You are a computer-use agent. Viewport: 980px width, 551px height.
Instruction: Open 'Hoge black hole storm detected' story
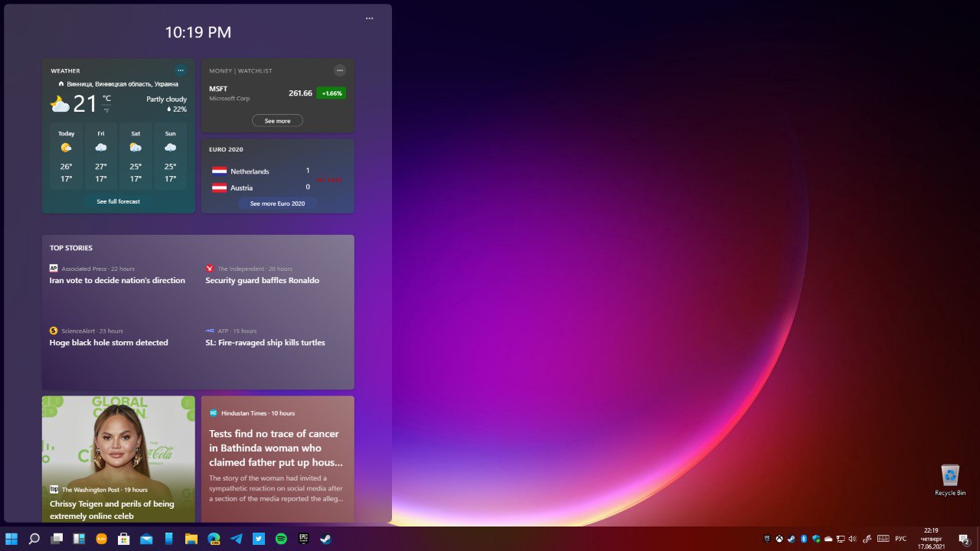click(109, 342)
